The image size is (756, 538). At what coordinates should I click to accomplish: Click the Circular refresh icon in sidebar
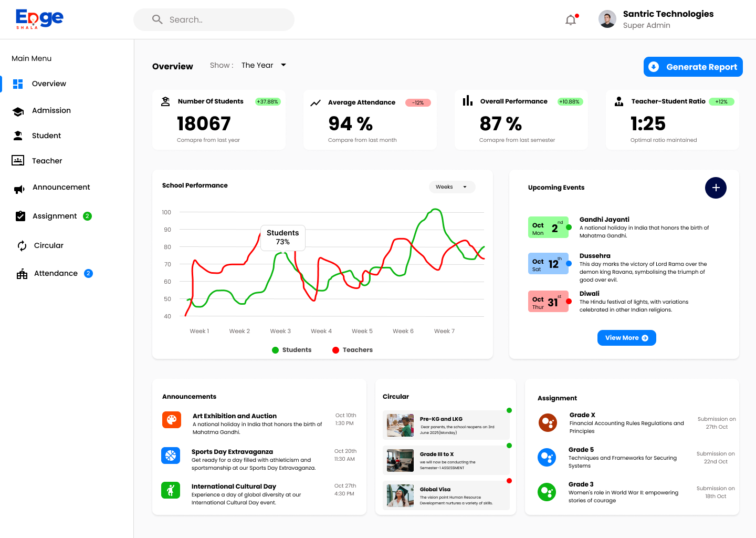click(x=22, y=246)
